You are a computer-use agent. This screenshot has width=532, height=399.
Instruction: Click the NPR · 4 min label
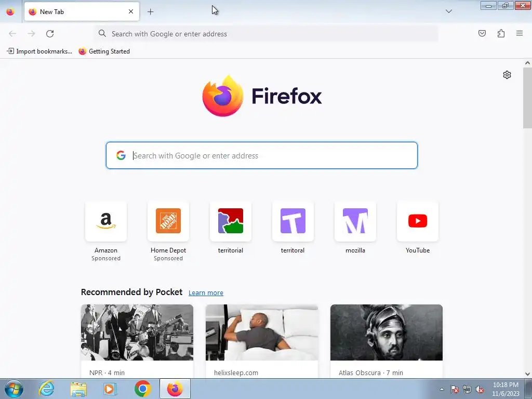coord(107,373)
